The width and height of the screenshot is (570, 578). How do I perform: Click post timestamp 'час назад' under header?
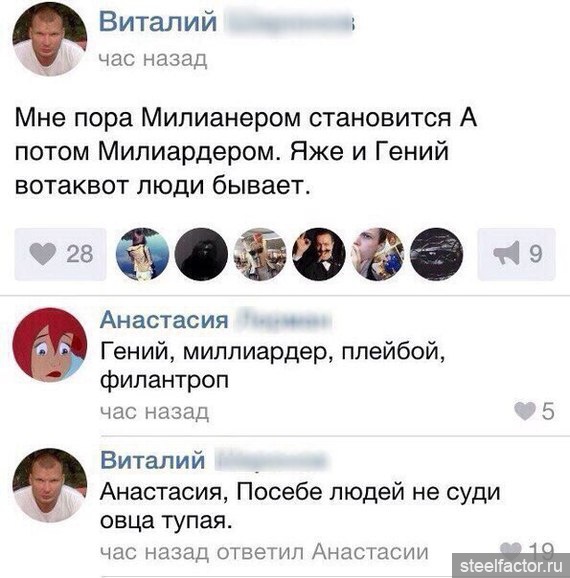pos(153,59)
